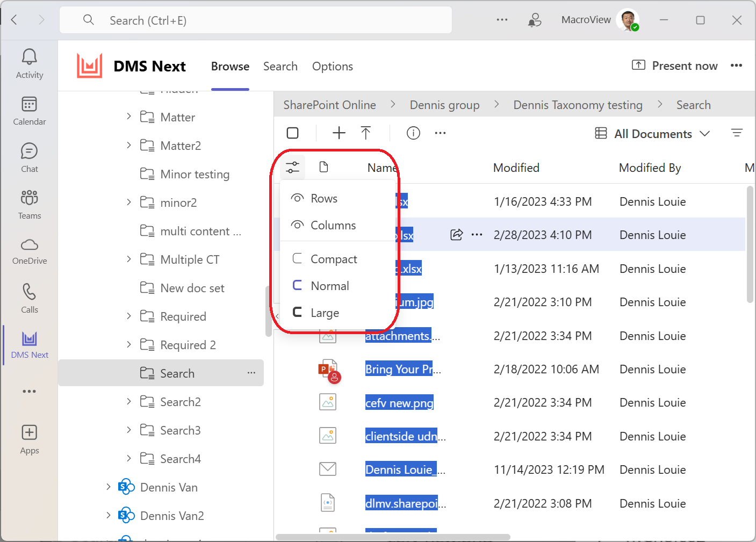Viewport: 756px width, 542px height.
Task: Open Chat in Teams sidebar
Action: click(x=29, y=158)
